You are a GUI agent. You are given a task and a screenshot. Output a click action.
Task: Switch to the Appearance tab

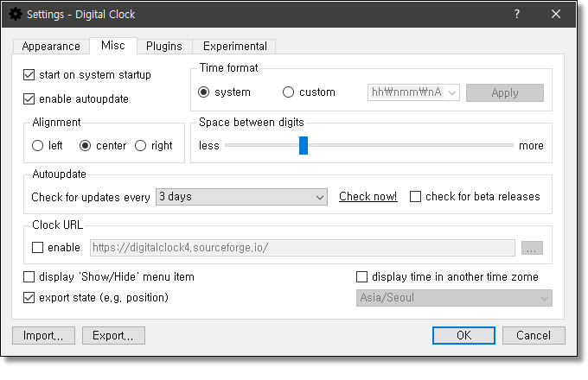point(51,46)
